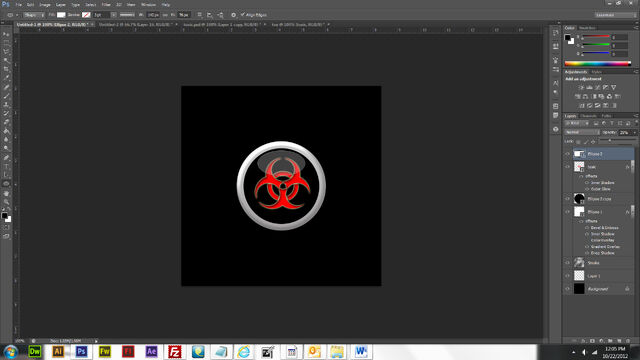The image size is (640, 360).
Task: Select the Crop tool
Action: tap(6, 69)
